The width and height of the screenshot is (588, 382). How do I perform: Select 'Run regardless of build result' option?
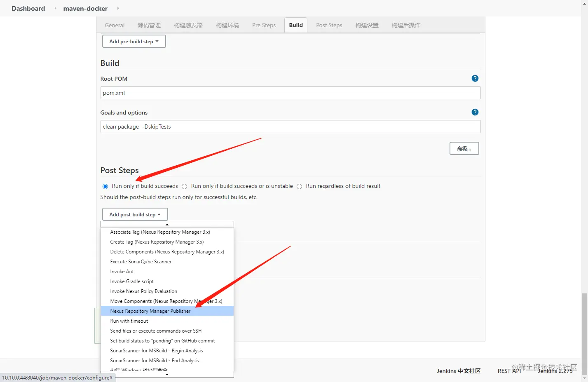click(x=300, y=186)
